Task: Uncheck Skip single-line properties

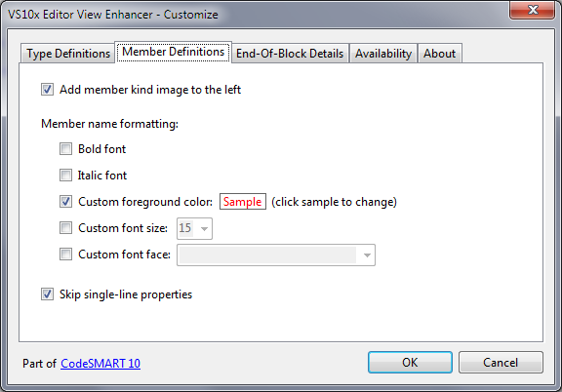Action: pos(47,294)
